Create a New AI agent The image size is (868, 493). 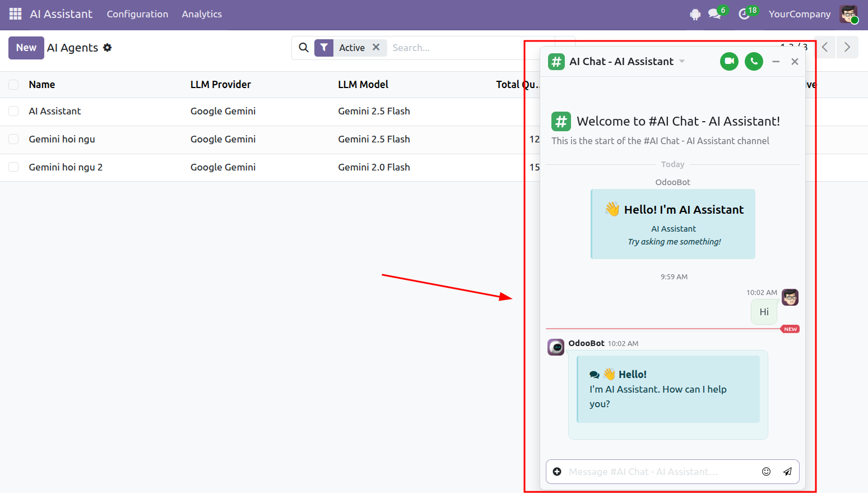tap(26, 48)
